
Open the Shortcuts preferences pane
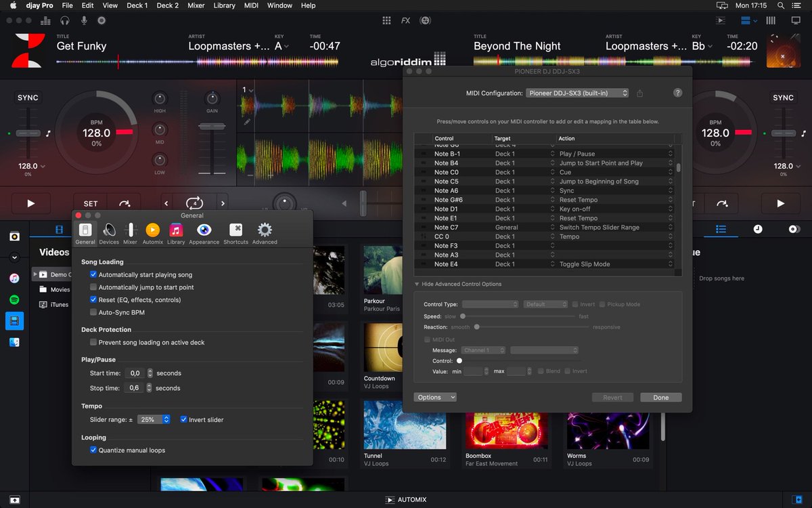235,233
